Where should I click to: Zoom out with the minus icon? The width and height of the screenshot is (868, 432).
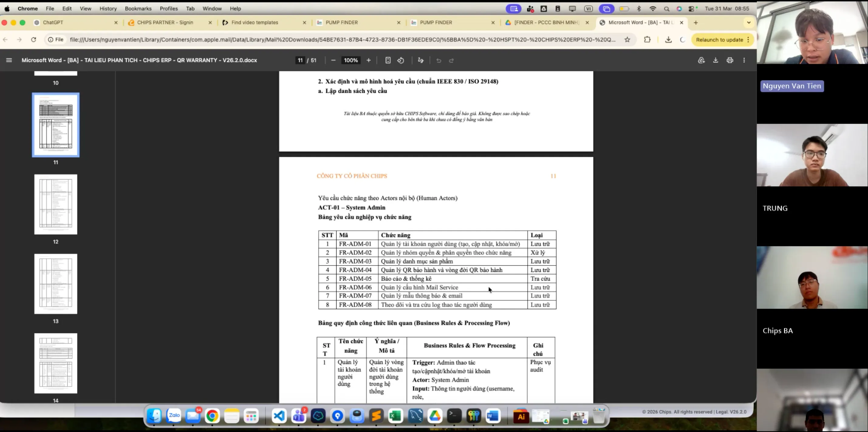[x=333, y=60]
